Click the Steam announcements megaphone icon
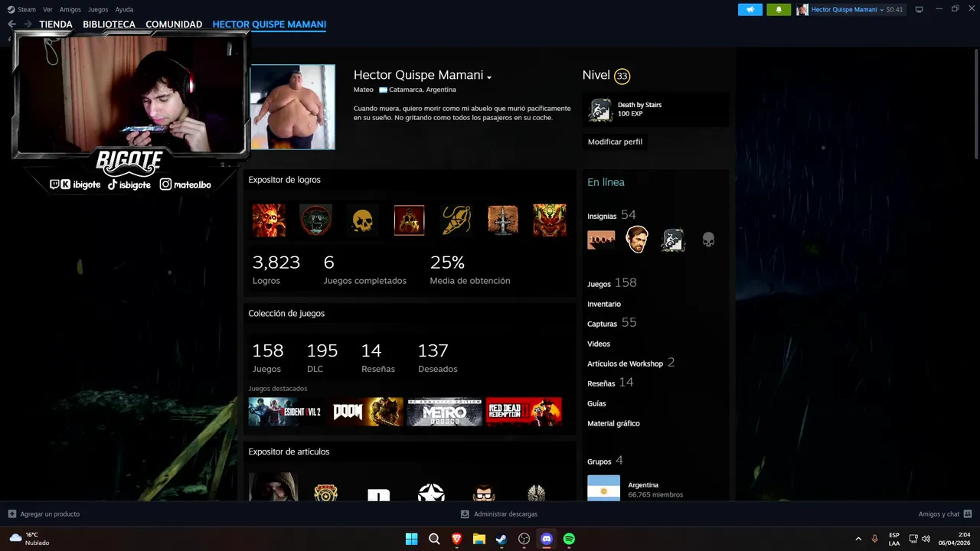Image resolution: width=980 pixels, height=551 pixels. pos(750,9)
